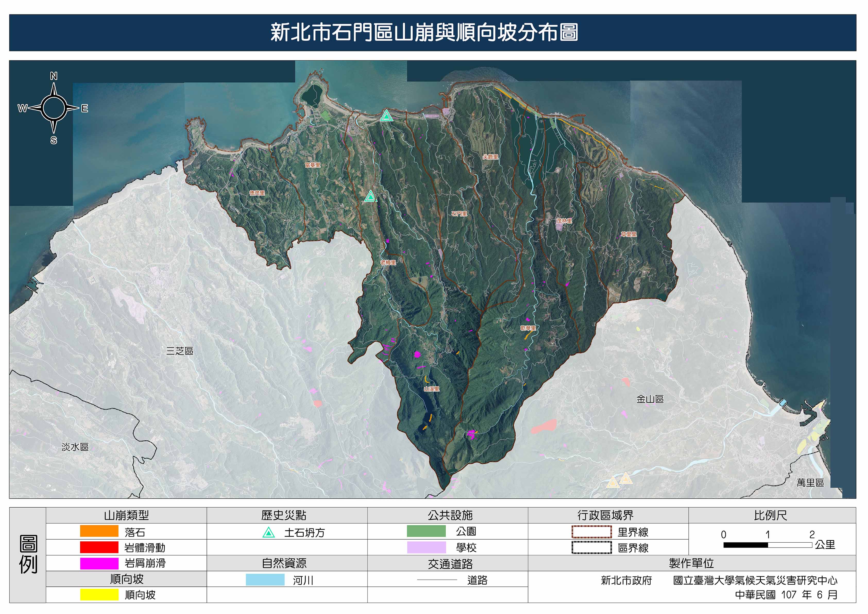Click the 石門里 village label
The width and height of the screenshot is (868, 614).
pos(459,214)
